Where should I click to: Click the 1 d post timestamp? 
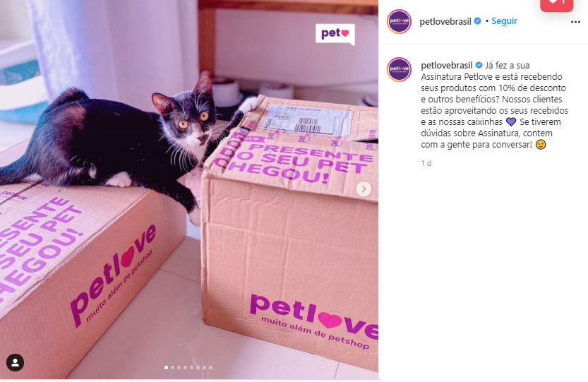426,163
